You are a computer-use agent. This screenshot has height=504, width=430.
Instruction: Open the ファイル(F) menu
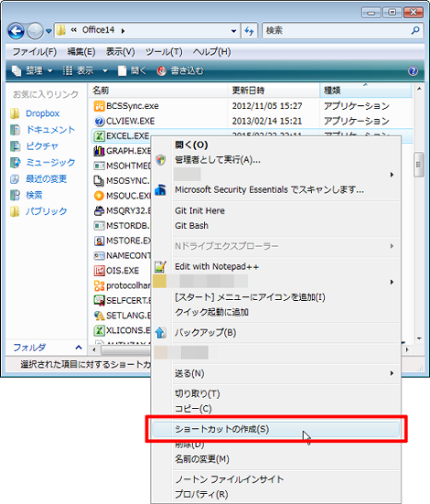tap(35, 52)
